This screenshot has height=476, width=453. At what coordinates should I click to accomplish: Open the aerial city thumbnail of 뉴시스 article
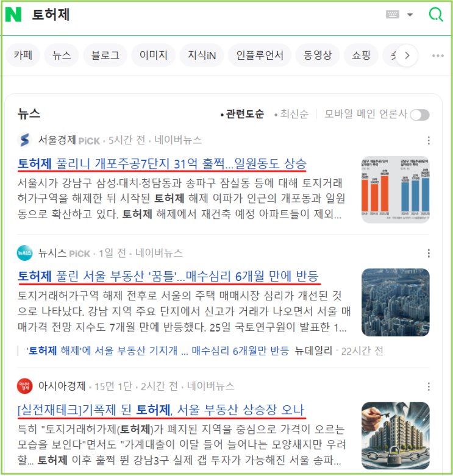tap(396, 302)
